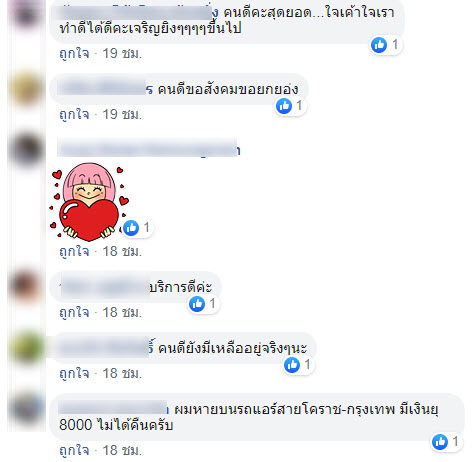
Task: Click ถูกใจ under the first comment
Action: (x=74, y=53)
